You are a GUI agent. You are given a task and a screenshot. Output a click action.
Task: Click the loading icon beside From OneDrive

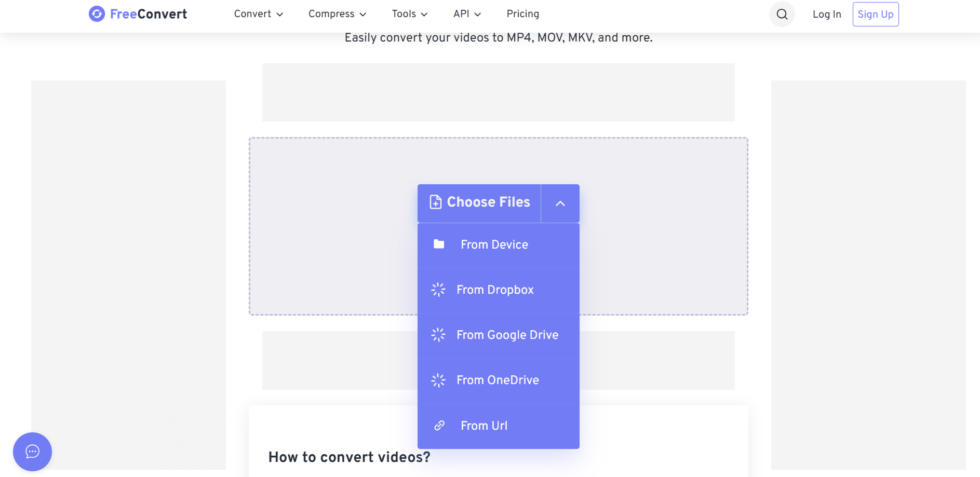point(438,380)
